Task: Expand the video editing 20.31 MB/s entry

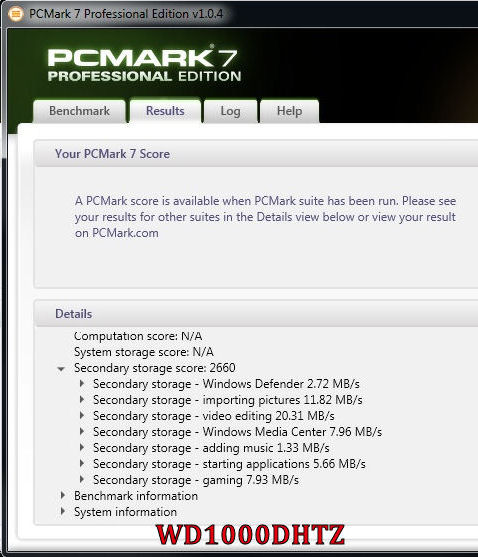Action: coord(82,416)
